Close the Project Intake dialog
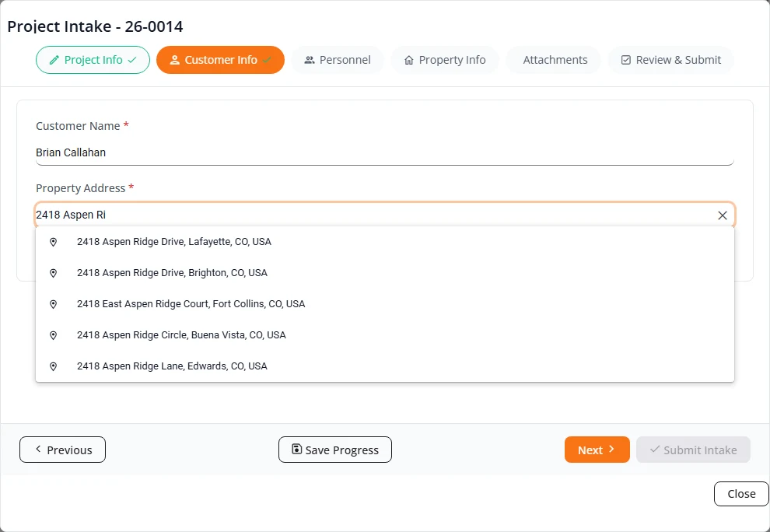Screen dimensions: 770x532 click(x=741, y=494)
